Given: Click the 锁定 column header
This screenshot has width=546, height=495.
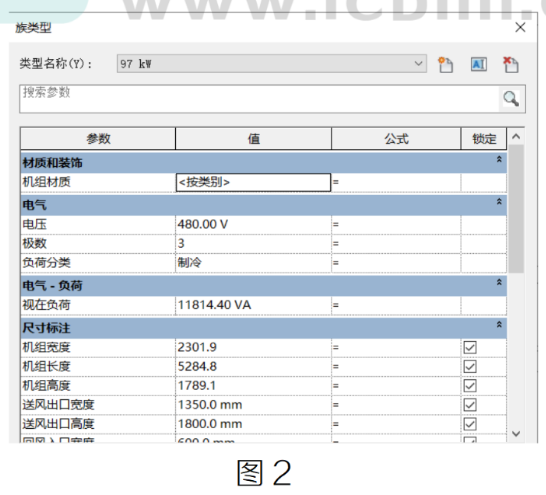Looking at the screenshot, I should pos(484,139).
